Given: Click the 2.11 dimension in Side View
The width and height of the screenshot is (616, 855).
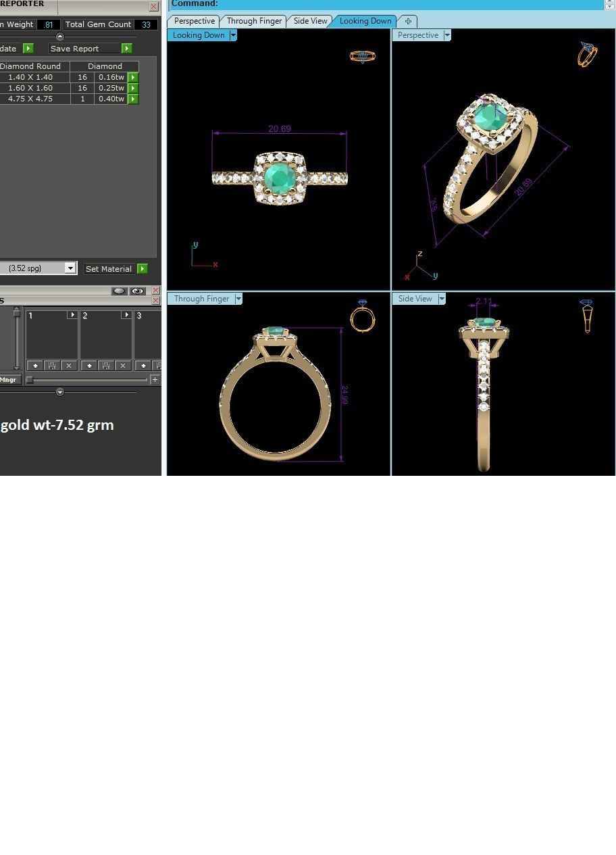Looking at the screenshot, I should coord(484,301).
